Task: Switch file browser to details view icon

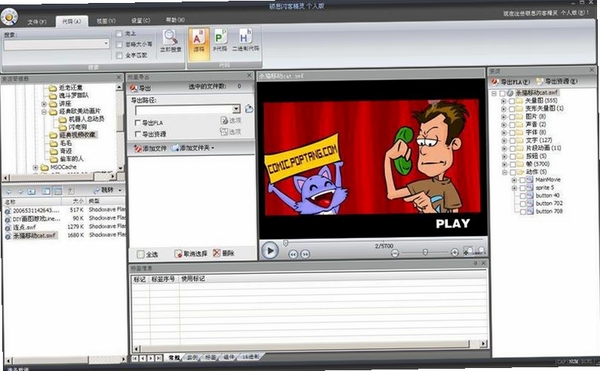Action: (57, 190)
